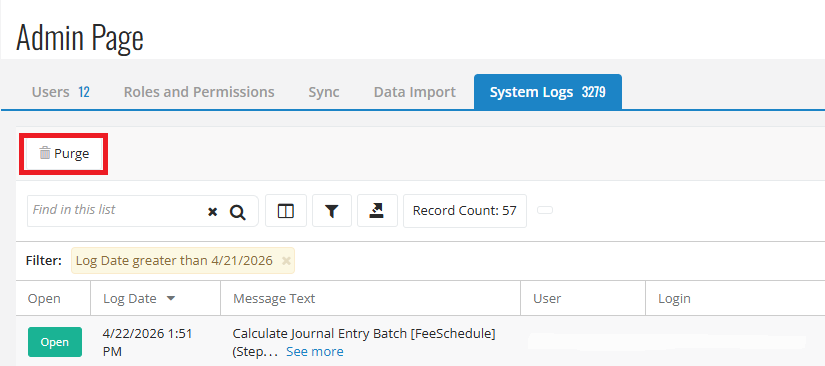Image resolution: width=825 pixels, height=366 pixels.
Task: Open the Users tab
Action: [x=61, y=92]
